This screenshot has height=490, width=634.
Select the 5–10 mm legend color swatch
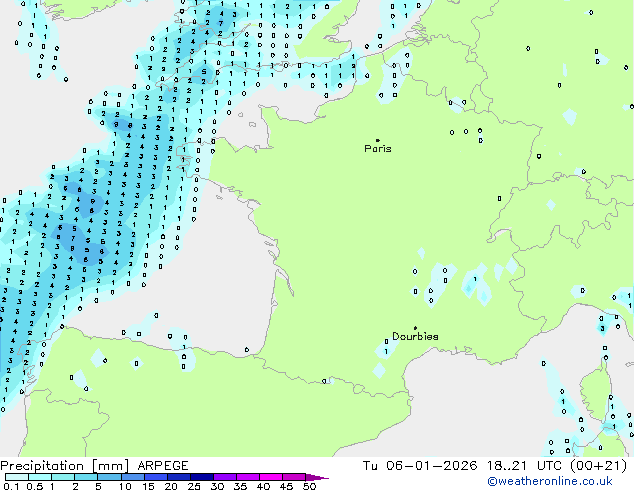point(109,477)
